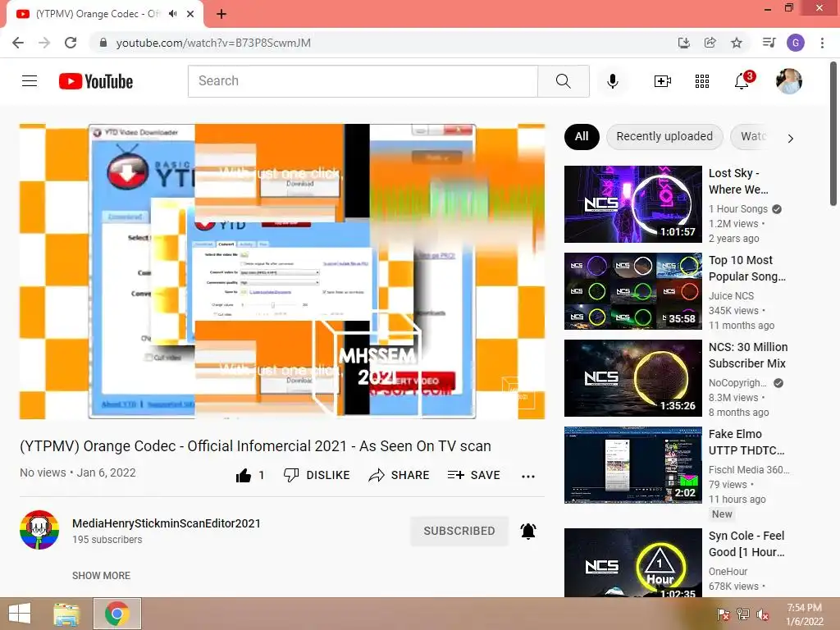Click SUBSCRIBED button

[459, 531]
